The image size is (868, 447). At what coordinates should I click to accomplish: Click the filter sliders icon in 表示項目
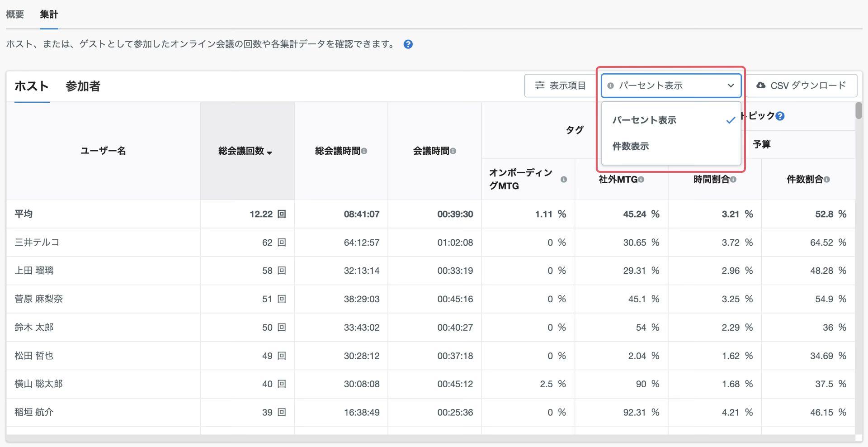[540, 85]
